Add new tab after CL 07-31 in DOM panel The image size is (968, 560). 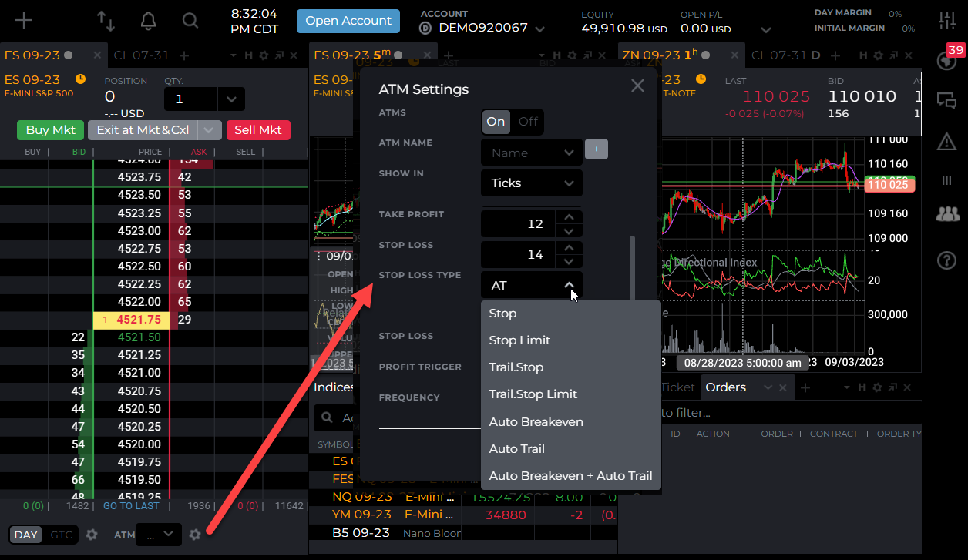pos(184,55)
